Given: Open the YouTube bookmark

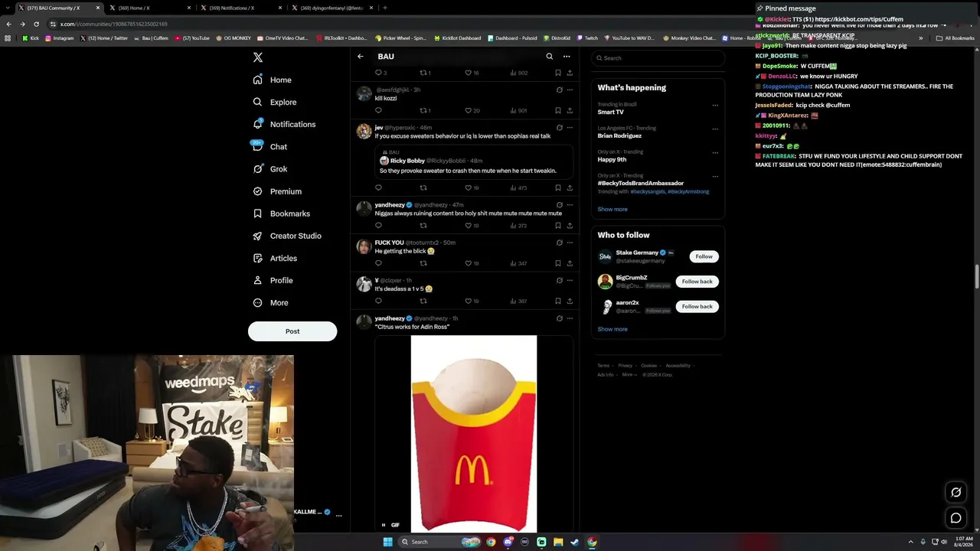Looking at the screenshot, I should coord(192,37).
